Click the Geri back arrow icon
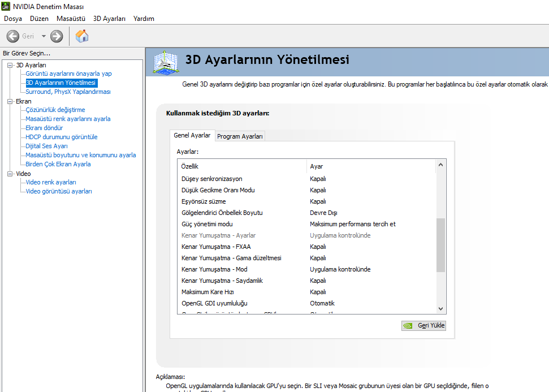This screenshot has height=392, width=549. tap(13, 36)
